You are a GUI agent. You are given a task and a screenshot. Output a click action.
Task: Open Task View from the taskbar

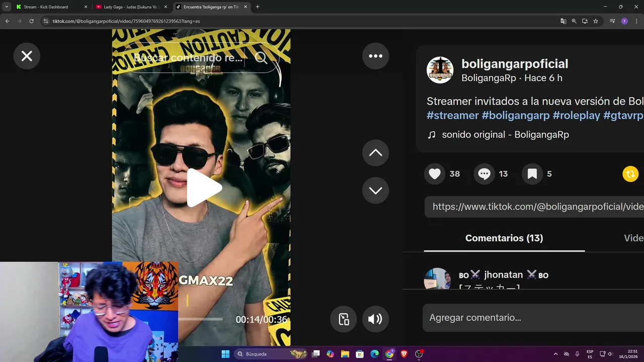[316, 354]
